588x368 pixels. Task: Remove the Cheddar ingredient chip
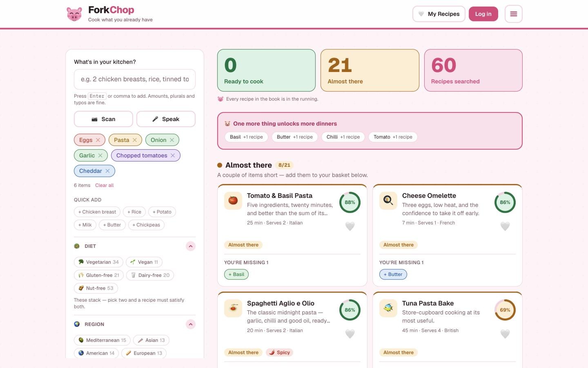click(107, 171)
